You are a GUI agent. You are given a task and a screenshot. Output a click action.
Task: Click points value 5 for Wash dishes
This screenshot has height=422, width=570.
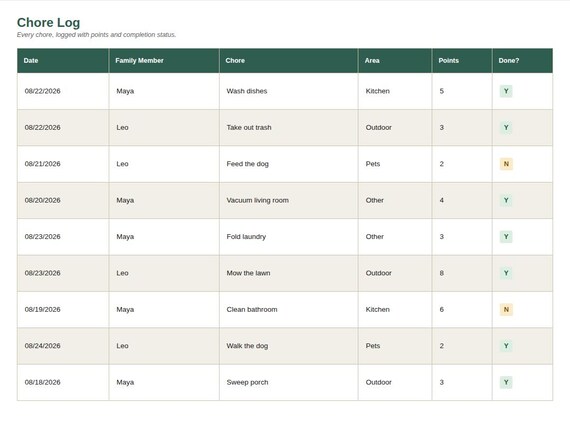[x=442, y=91]
